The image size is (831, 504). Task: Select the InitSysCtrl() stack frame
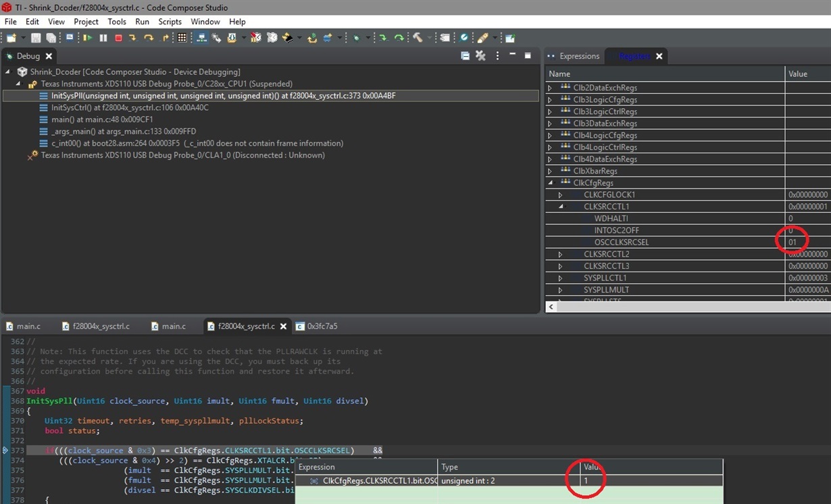click(x=130, y=107)
